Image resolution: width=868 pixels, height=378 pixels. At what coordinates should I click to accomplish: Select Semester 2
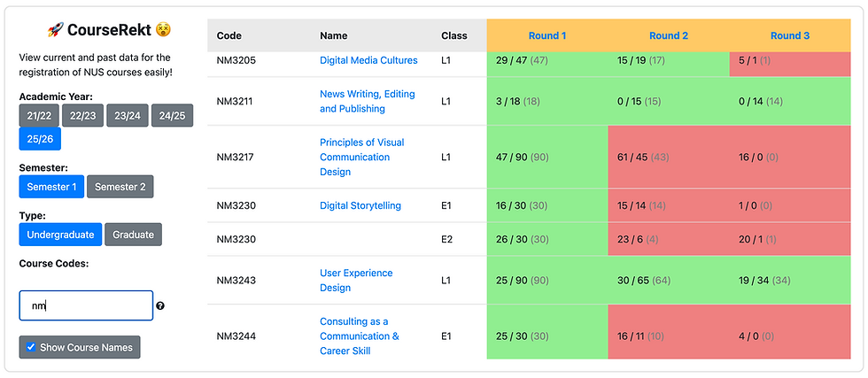pyautogui.click(x=120, y=187)
